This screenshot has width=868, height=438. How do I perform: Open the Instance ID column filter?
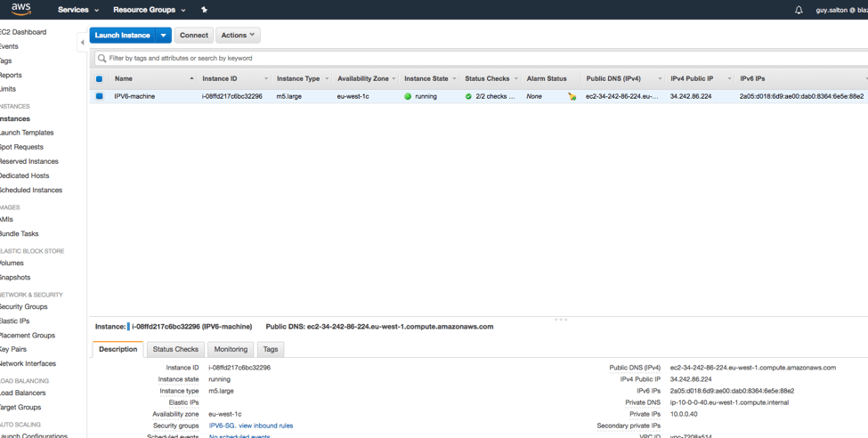click(266, 78)
